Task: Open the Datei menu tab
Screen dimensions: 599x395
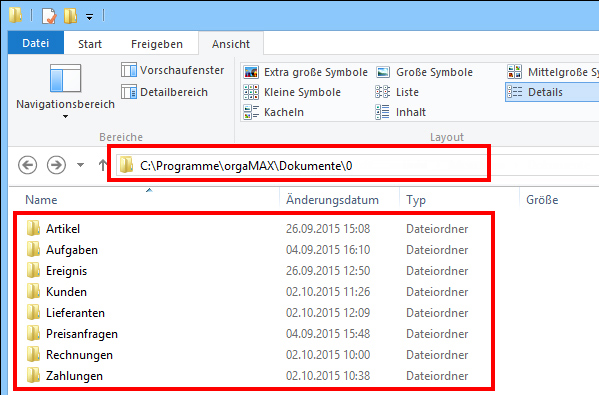Action: 36,43
